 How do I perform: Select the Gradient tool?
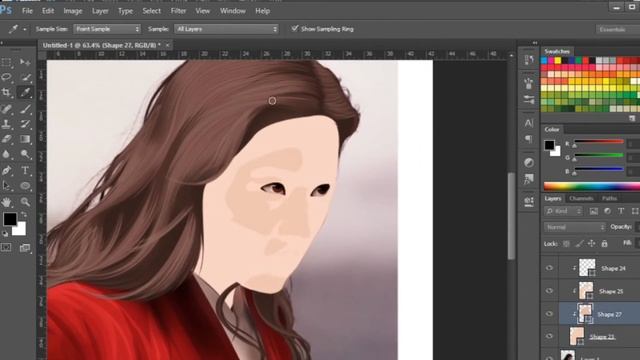tap(25, 139)
